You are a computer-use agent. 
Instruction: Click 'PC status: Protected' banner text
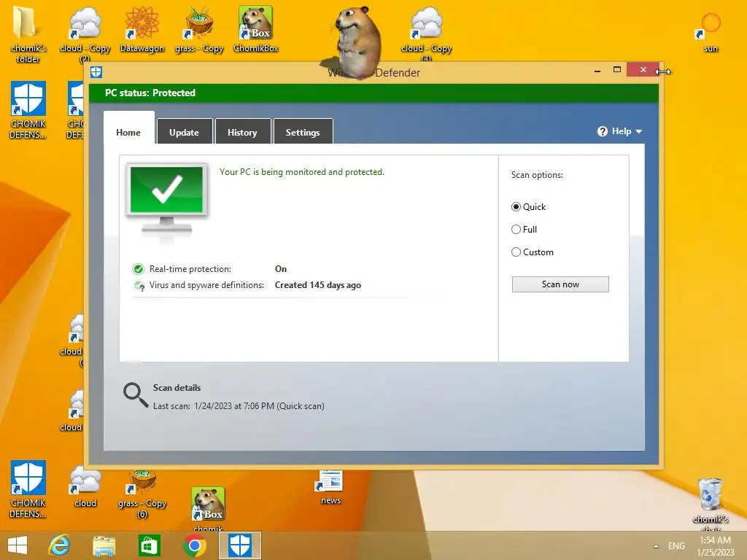pos(150,93)
